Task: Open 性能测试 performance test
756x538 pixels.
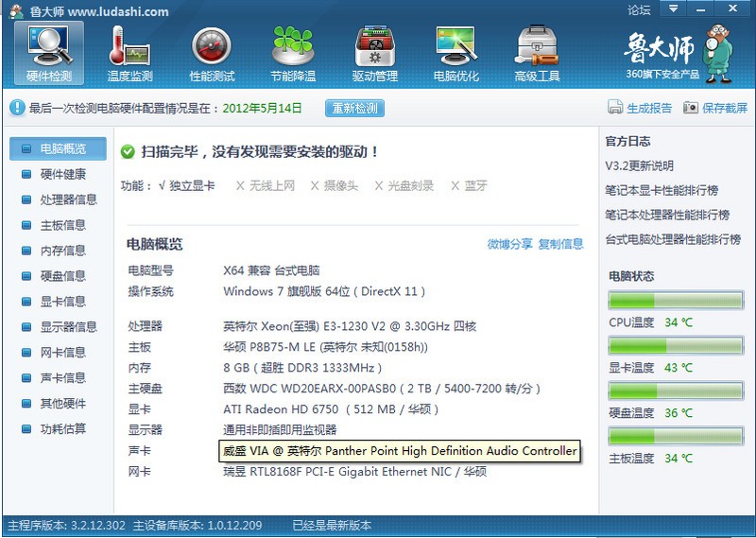Action: 212,54
